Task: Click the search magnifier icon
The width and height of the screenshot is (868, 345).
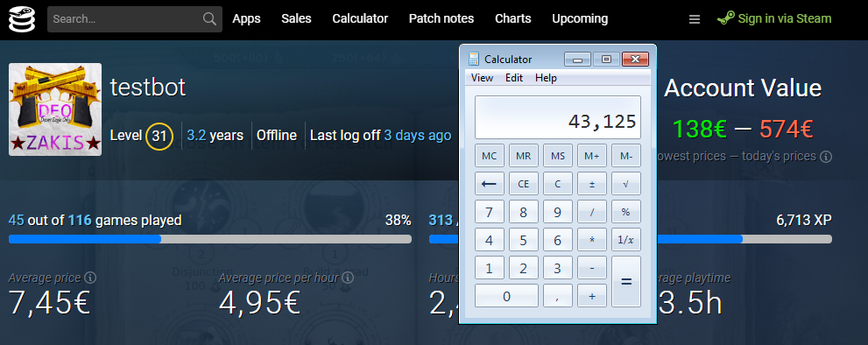Action: tap(209, 19)
